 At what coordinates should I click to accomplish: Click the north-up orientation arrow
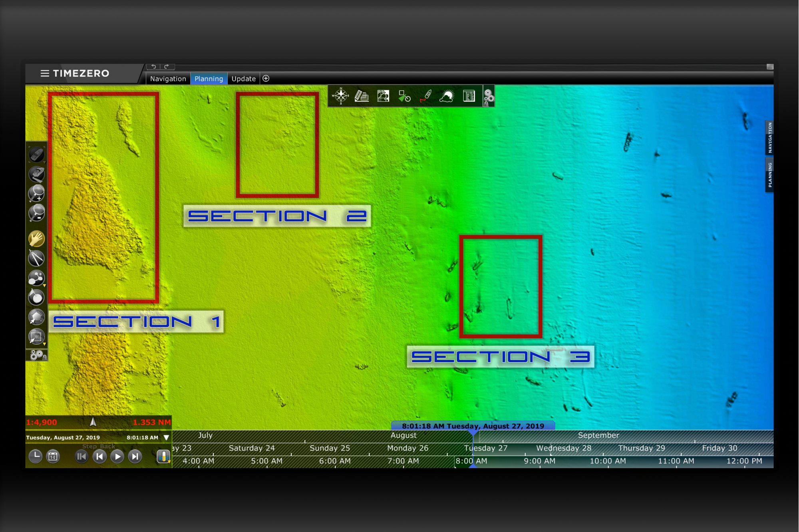point(93,422)
